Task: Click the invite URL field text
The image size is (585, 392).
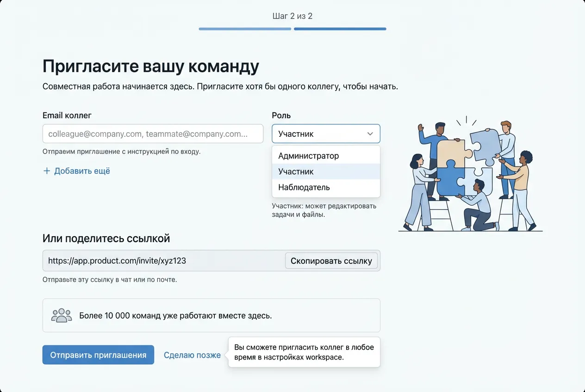Action: pos(117,261)
